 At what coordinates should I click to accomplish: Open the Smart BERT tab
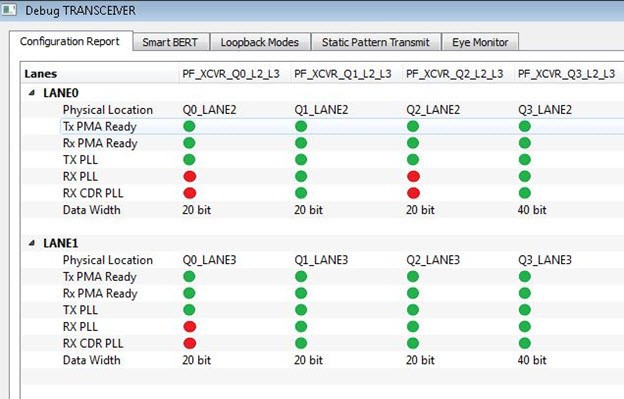point(170,42)
